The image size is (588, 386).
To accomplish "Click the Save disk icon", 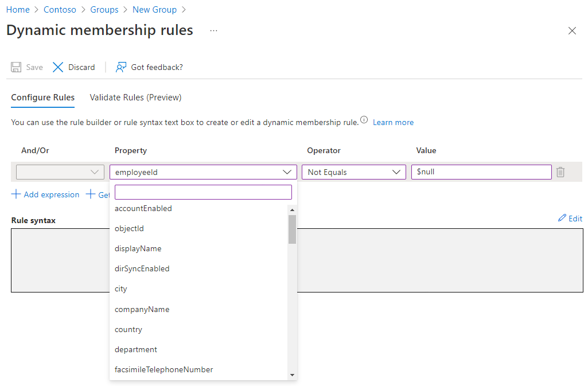I will pos(16,67).
